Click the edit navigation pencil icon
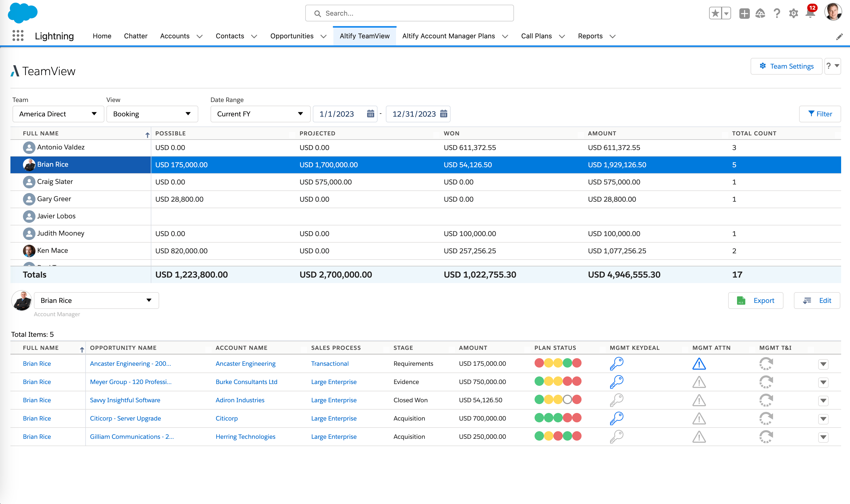Screen dimensions: 850x504 pos(839,37)
